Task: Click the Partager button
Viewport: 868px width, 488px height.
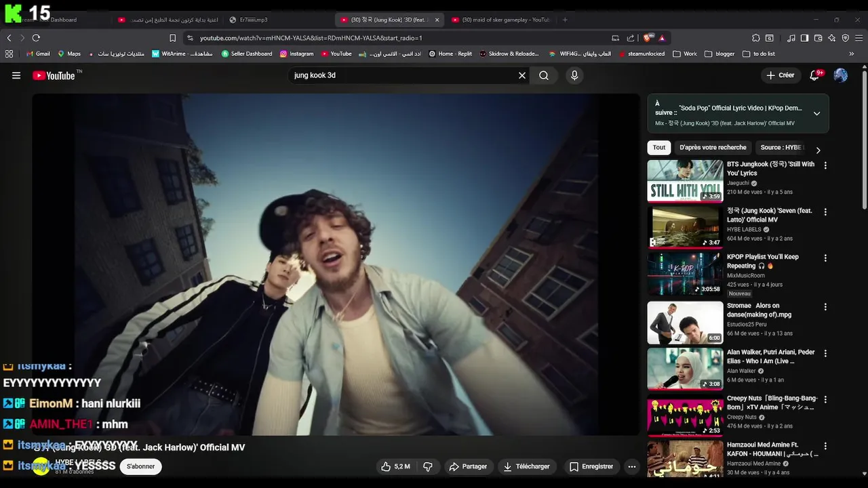Action: [468, 466]
